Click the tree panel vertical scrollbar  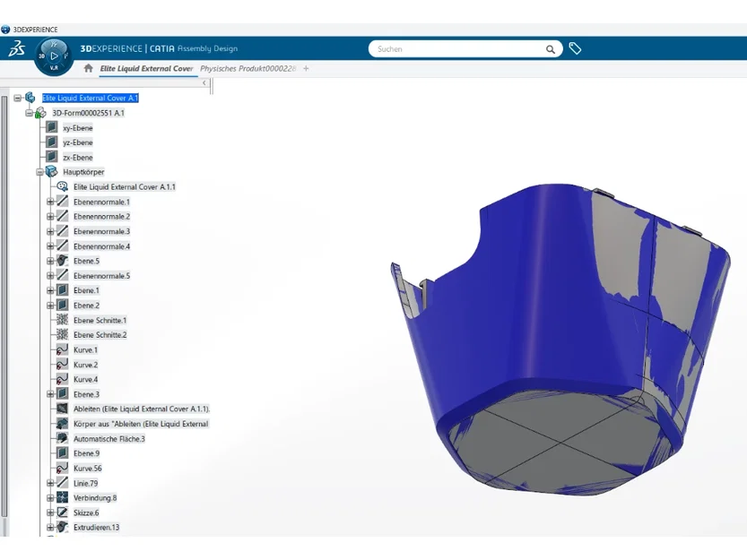coord(4,305)
